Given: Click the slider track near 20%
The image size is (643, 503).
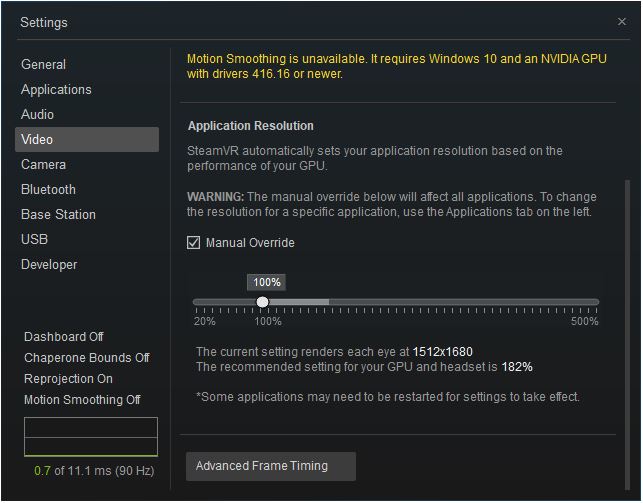Looking at the screenshot, I should [198, 302].
